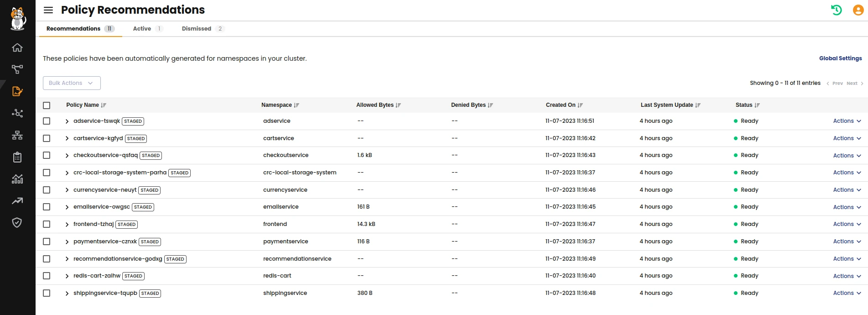This screenshot has height=315, width=868.
Task: Open Actions menu for currencyservice row
Action: tap(847, 190)
